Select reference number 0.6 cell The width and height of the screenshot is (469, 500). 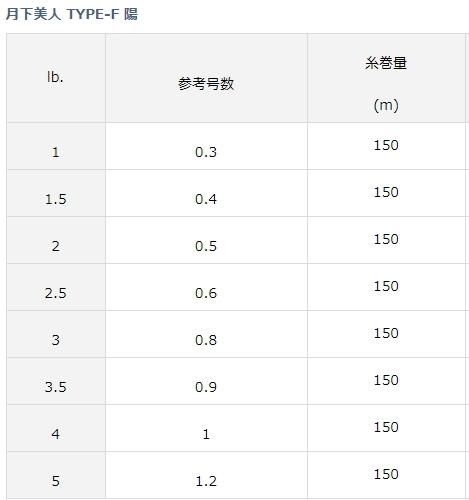point(206,287)
